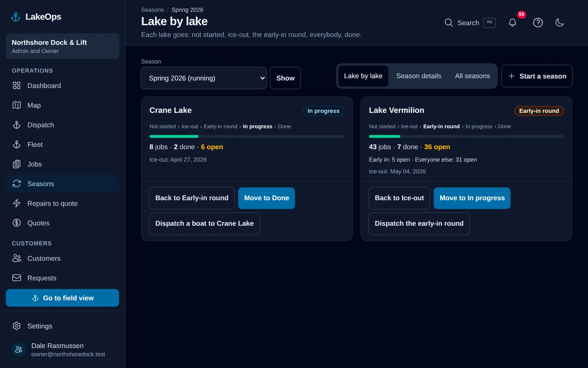
Task: Switch to Lake by lake tab
Action: pos(363,76)
